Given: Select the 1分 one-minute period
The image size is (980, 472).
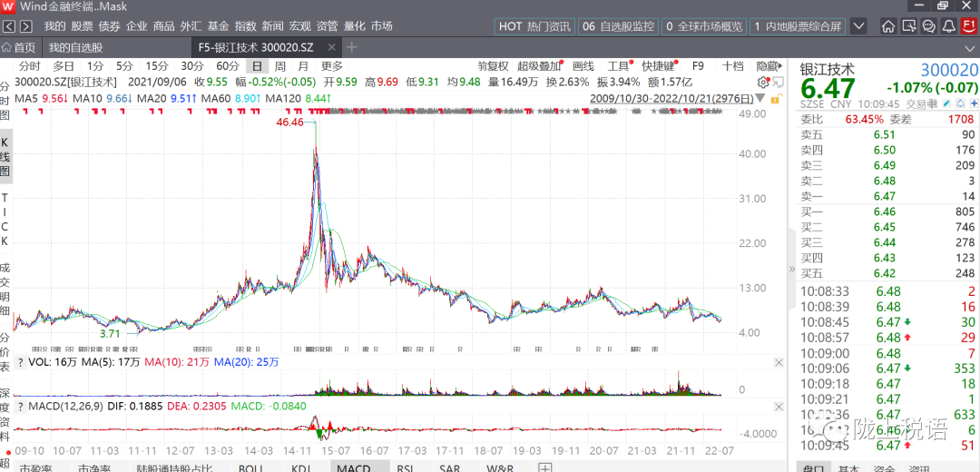Looking at the screenshot, I should click(x=95, y=66).
